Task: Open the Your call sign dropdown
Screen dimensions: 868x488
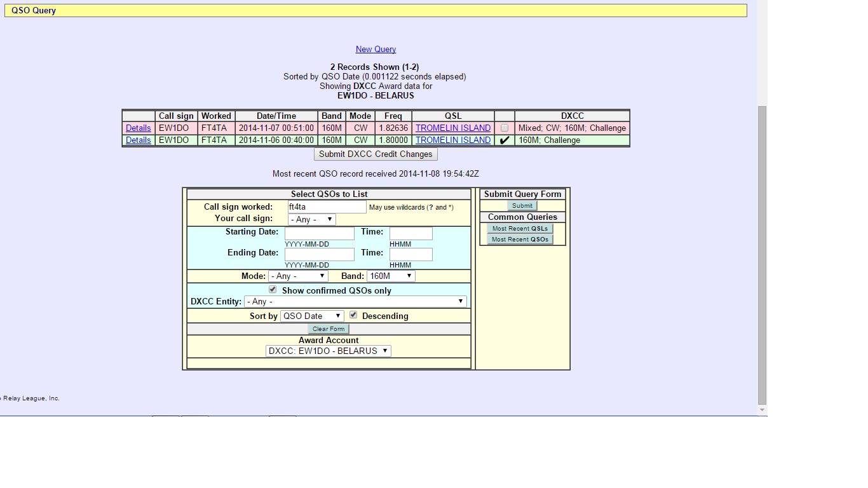Action: click(x=311, y=219)
